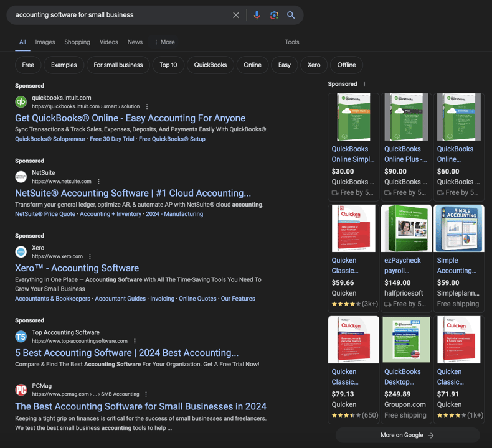The width and height of the screenshot is (492, 448).
Task: Click the ezPaycheck payroll product thumbnail
Action: point(406,228)
